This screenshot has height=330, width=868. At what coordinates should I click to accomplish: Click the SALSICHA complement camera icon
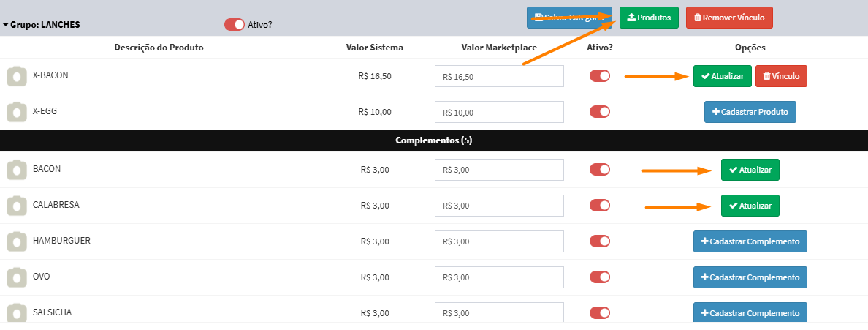pos(17,312)
